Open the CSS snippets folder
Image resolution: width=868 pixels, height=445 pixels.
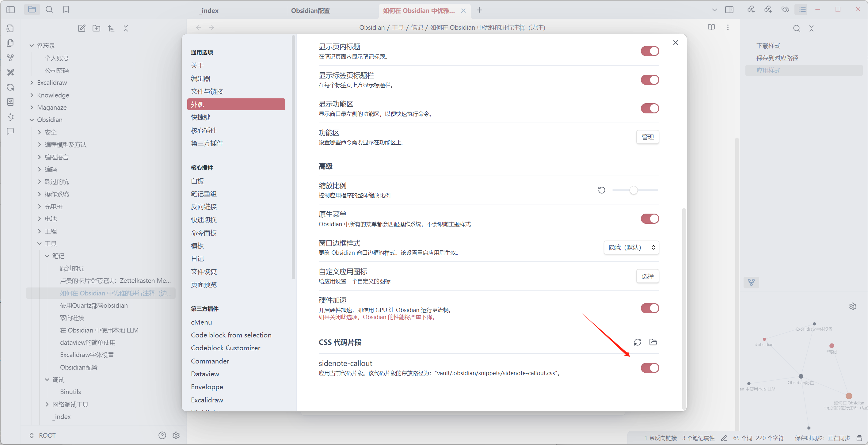click(x=653, y=342)
